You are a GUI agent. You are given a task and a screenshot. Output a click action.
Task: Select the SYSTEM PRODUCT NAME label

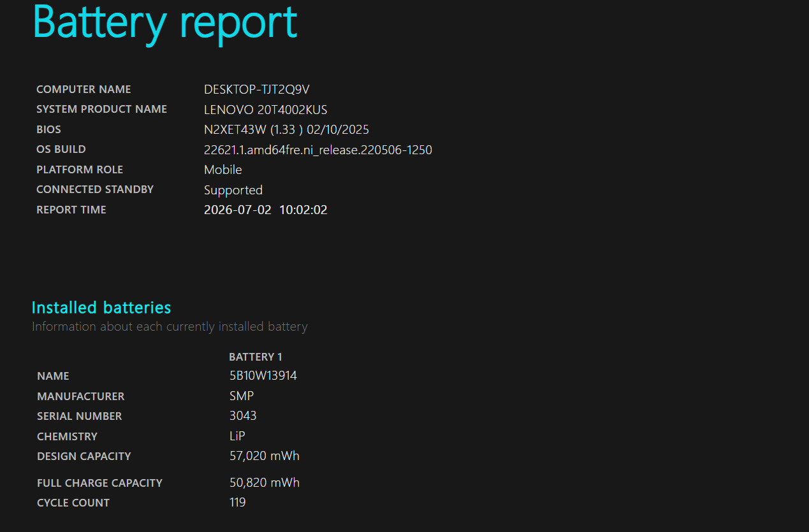click(x=101, y=109)
